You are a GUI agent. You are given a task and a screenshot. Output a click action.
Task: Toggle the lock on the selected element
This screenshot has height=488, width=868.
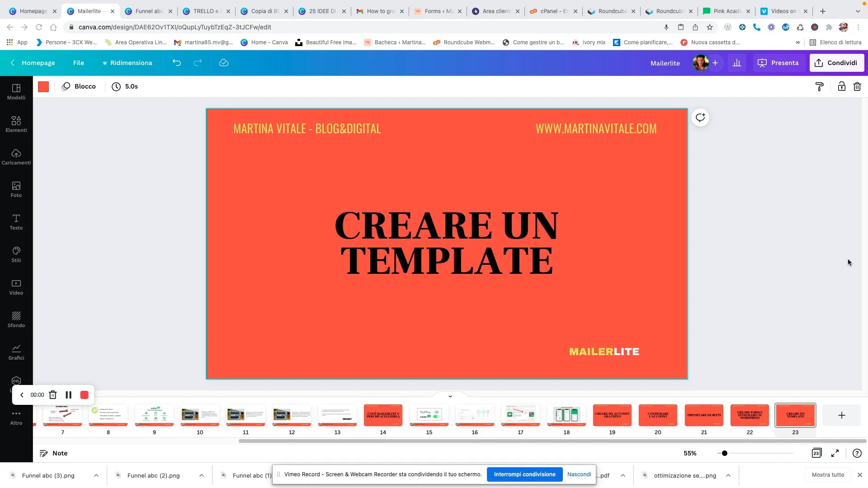pyautogui.click(x=841, y=87)
